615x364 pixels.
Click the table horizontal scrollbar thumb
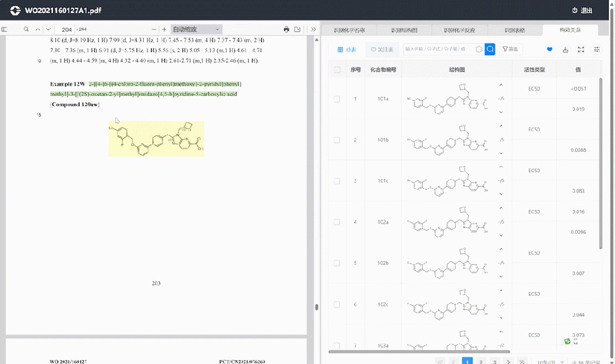[419, 352]
